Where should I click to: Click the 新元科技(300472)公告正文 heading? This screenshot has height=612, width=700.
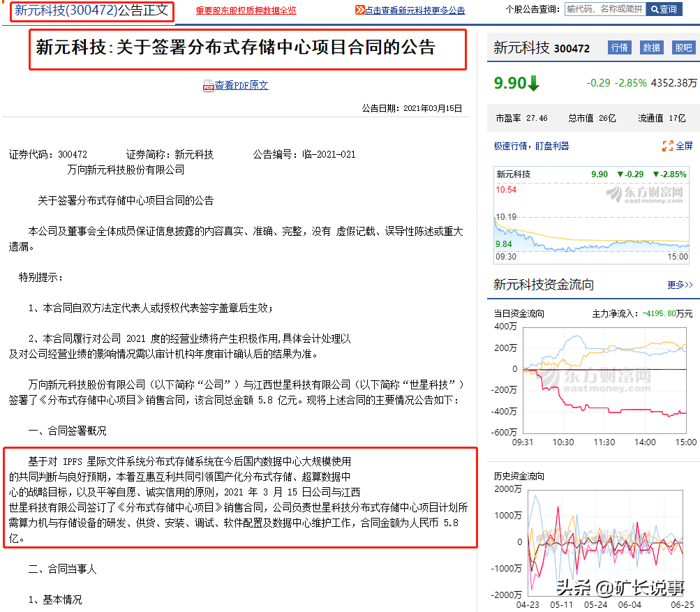91,10
